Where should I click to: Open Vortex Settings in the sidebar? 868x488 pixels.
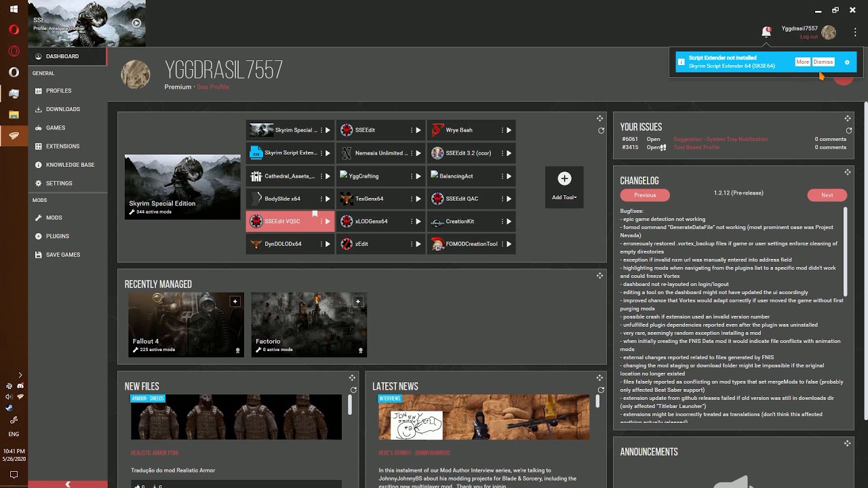67,183
